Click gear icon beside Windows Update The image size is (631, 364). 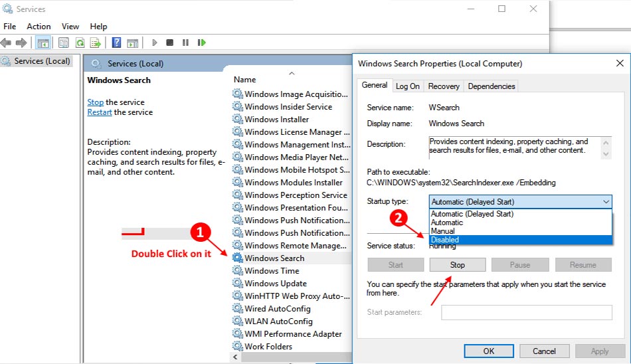238,283
